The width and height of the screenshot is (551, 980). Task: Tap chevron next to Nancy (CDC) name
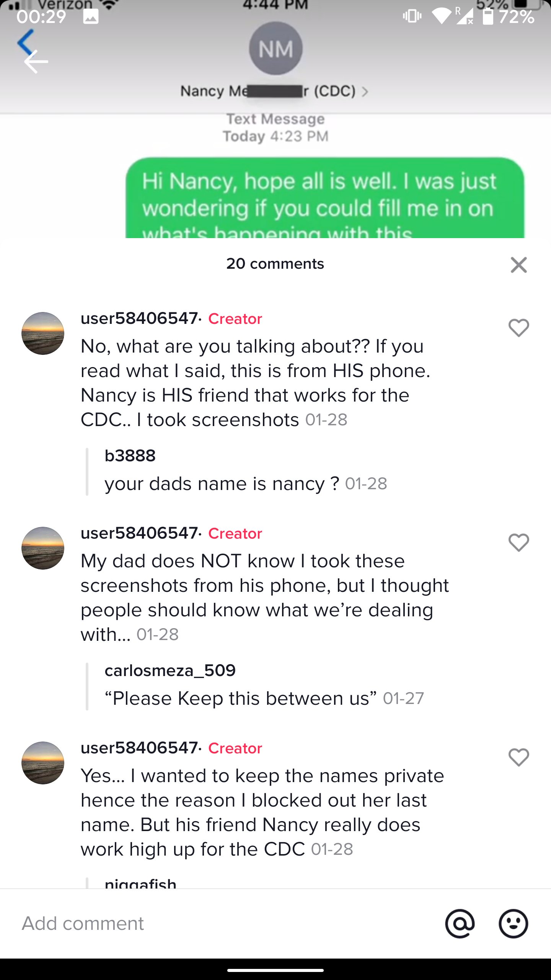click(x=365, y=92)
